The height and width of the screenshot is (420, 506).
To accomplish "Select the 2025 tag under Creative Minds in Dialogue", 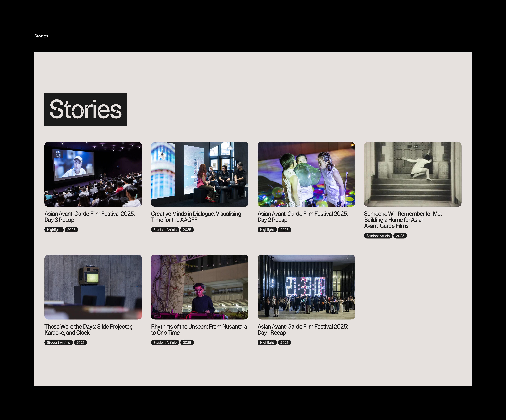I will coord(187,230).
